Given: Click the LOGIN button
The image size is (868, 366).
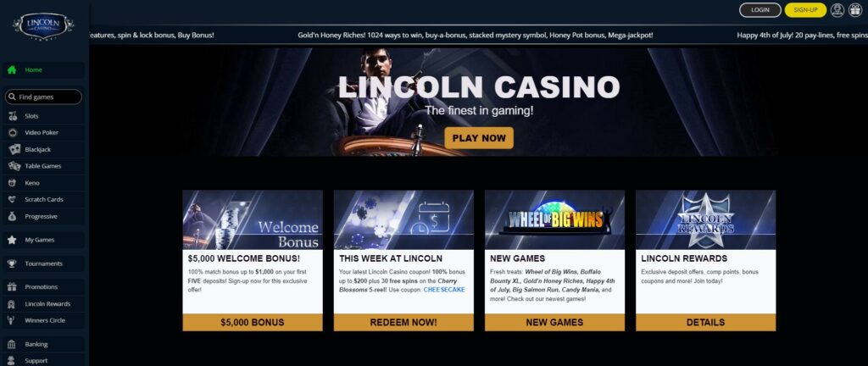Looking at the screenshot, I should point(760,10).
